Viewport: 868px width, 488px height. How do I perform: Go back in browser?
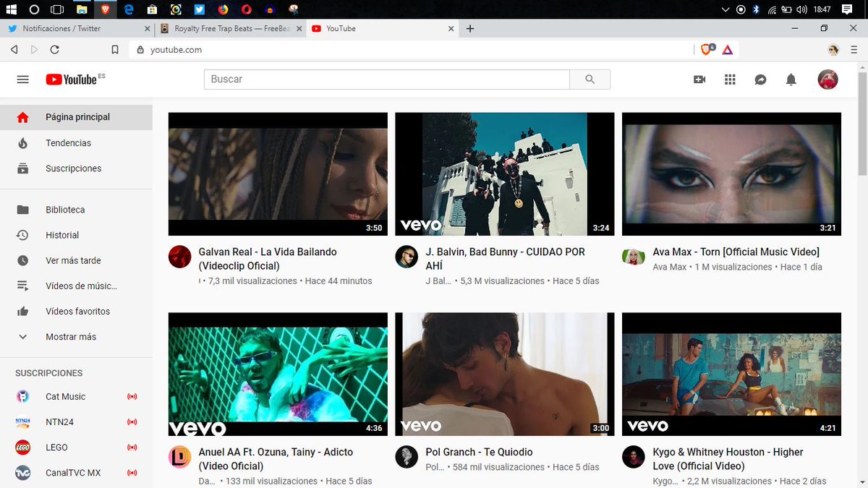coord(14,50)
